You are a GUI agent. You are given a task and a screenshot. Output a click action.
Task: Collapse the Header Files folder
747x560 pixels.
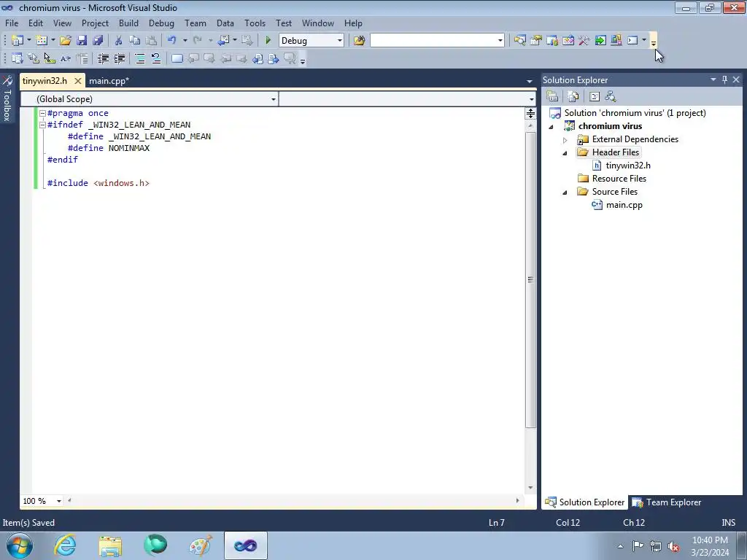565,153
